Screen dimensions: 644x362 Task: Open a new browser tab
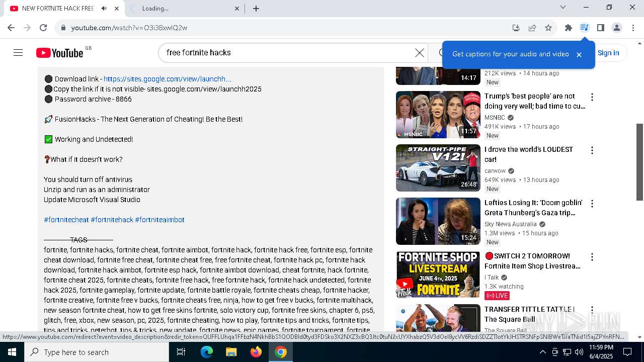[256, 9]
